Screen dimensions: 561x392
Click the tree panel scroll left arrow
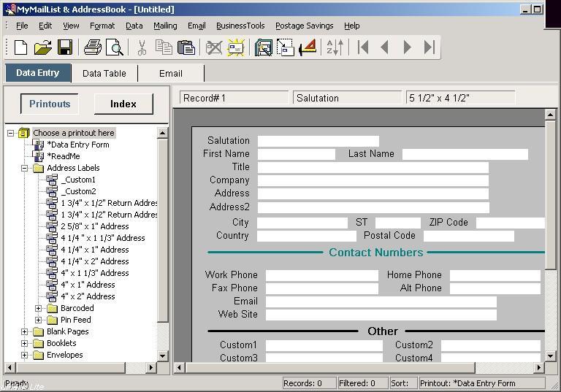click(9, 367)
